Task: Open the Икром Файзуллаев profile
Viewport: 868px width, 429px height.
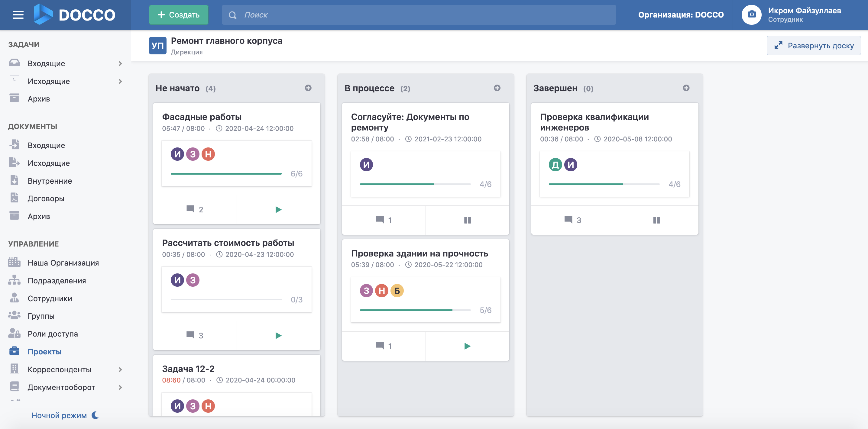Action: click(x=804, y=15)
